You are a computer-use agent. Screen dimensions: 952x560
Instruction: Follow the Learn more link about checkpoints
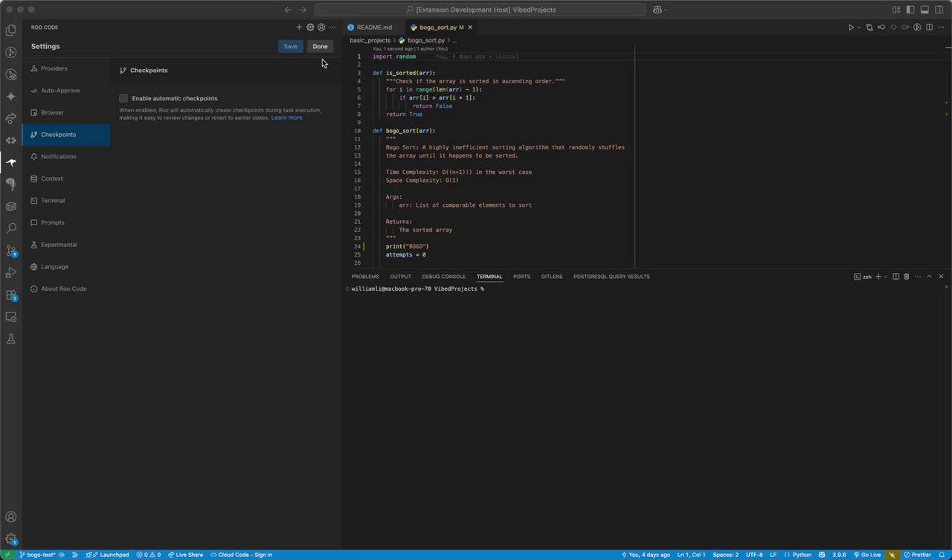point(286,118)
